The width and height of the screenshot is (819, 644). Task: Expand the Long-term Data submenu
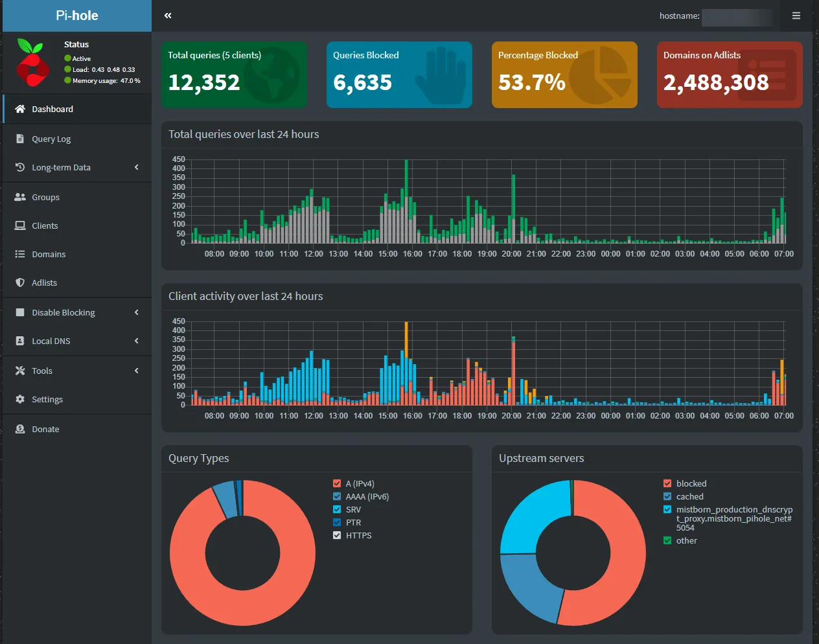tap(136, 167)
